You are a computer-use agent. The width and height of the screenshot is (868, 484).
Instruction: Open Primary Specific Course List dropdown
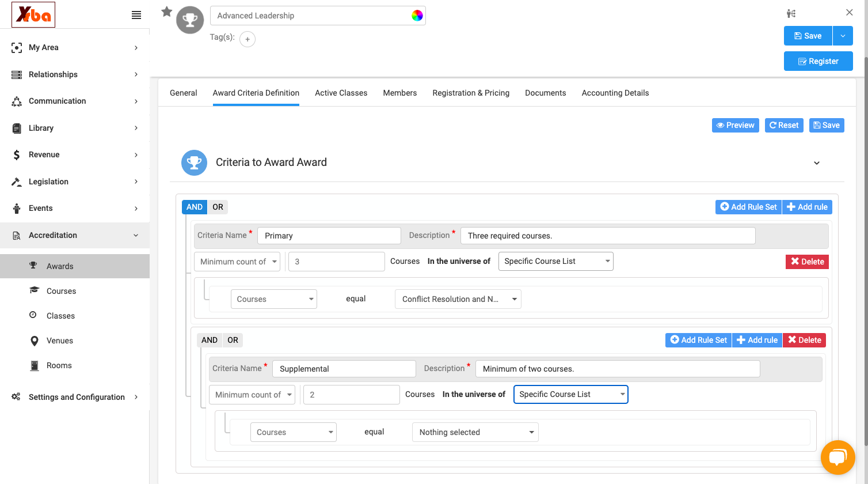coord(556,261)
